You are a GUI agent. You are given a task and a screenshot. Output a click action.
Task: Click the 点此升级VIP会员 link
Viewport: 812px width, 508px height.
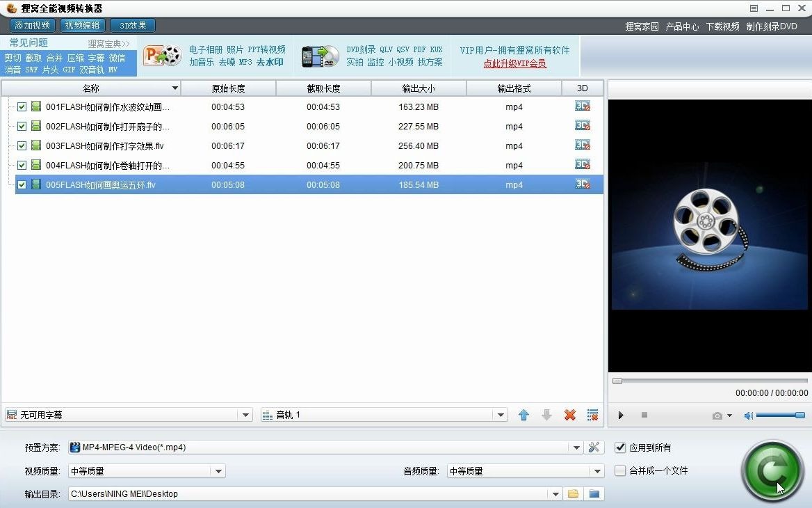click(514, 62)
